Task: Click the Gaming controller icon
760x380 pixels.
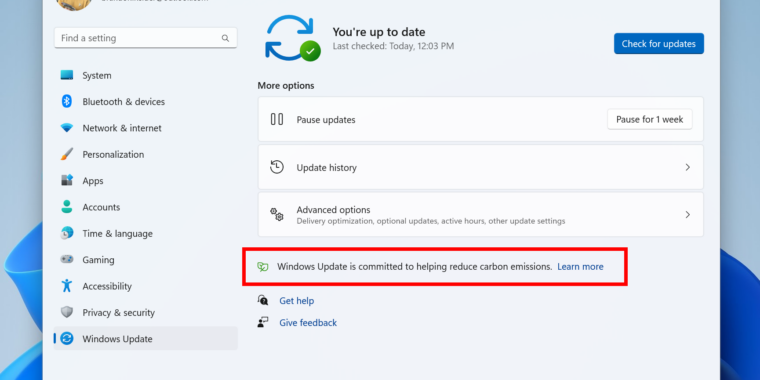Action: (x=67, y=259)
